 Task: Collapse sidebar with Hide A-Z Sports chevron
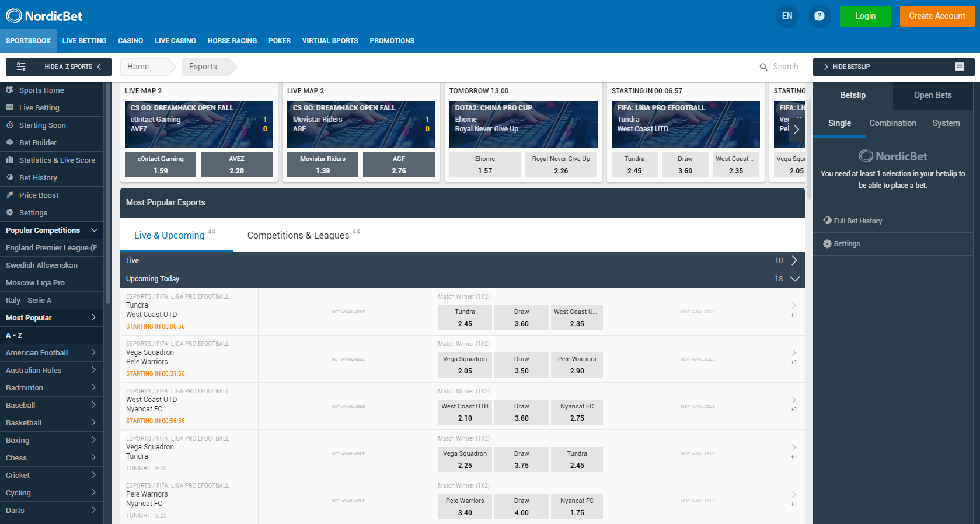(x=99, y=67)
